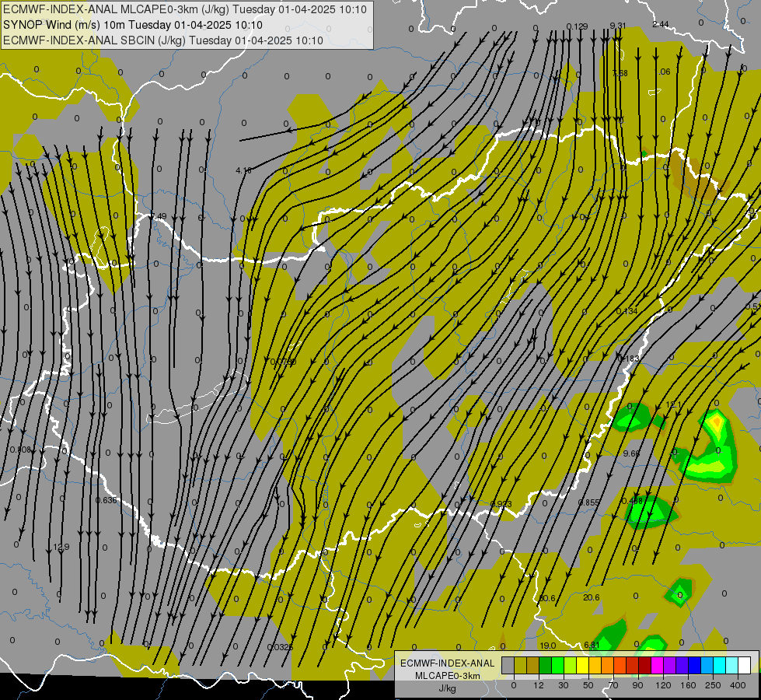This screenshot has height=700, width=761.
Task: Click the gray swatch in the MLCAPE legend
Action: click(508, 666)
